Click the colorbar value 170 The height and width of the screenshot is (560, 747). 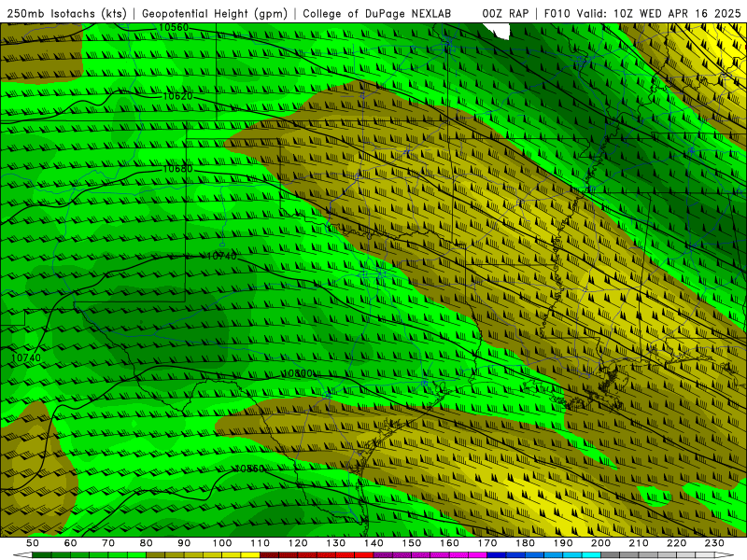(486, 543)
